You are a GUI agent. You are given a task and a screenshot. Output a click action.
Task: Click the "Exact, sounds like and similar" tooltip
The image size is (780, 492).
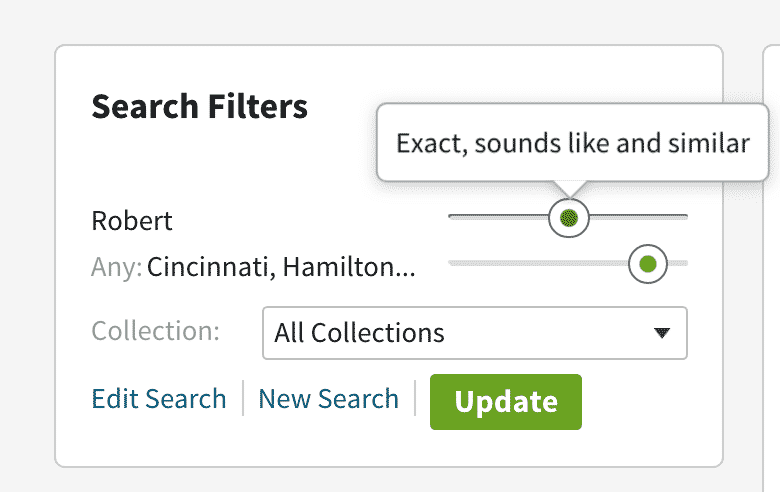coord(572,143)
